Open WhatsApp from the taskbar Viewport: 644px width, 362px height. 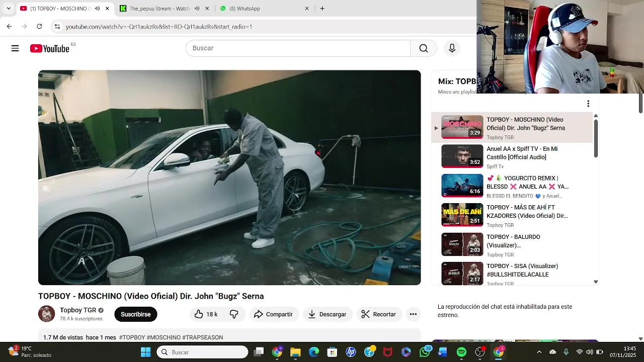pyautogui.click(x=425, y=352)
